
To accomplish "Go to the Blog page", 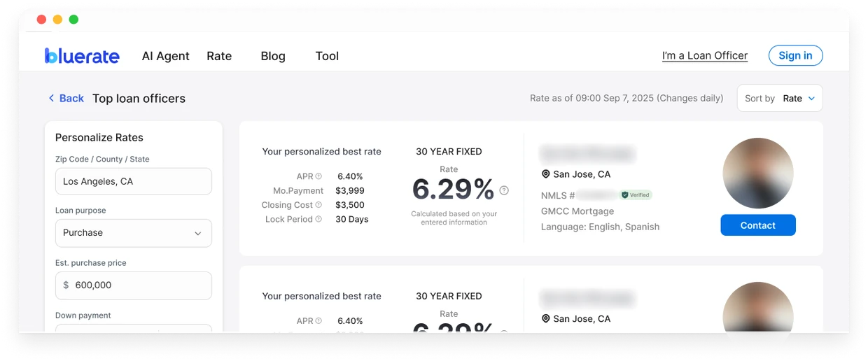I will [x=273, y=56].
